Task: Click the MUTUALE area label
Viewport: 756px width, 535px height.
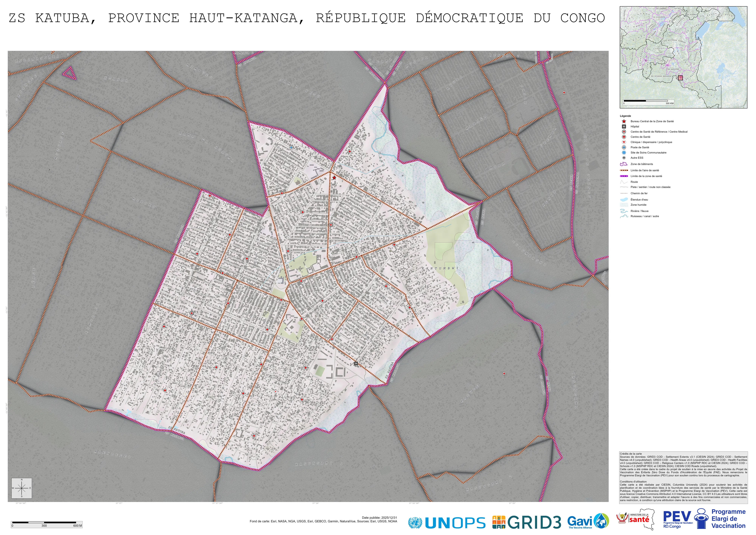Action: 59,146
